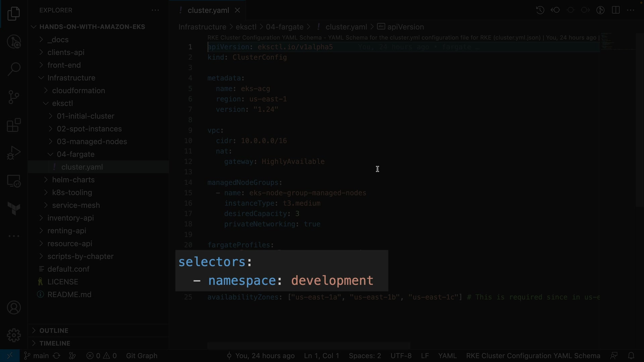The width and height of the screenshot is (644, 362).
Task: Open the notifications bell in status bar
Action: tap(631, 356)
